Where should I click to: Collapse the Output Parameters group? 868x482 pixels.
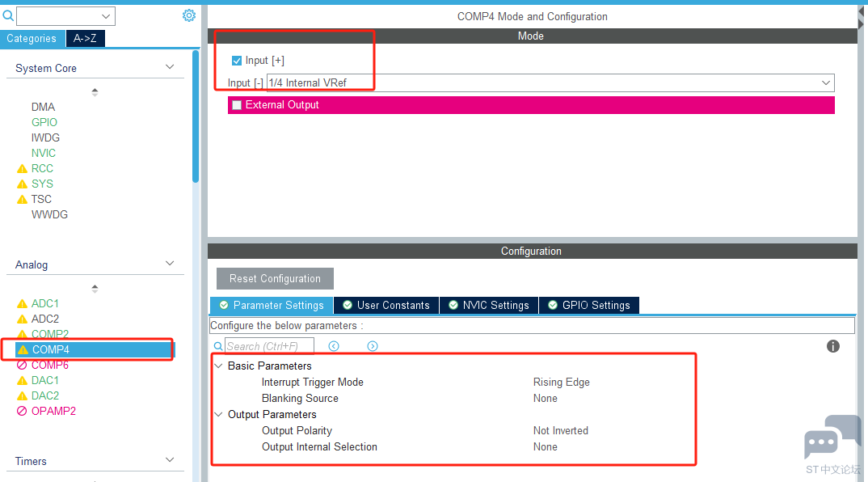click(219, 414)
